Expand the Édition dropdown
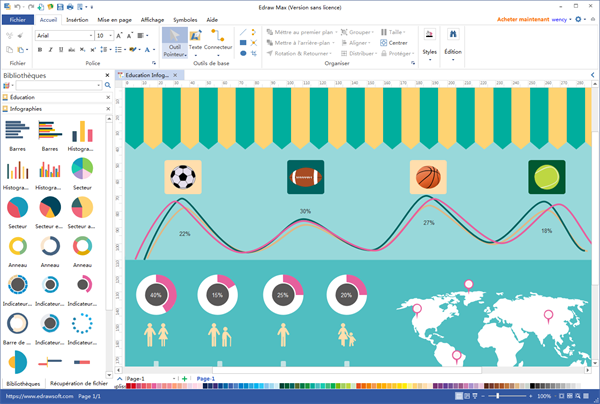Image resolution: width=600 pixels, height=404 pixels. pos(453,44)
